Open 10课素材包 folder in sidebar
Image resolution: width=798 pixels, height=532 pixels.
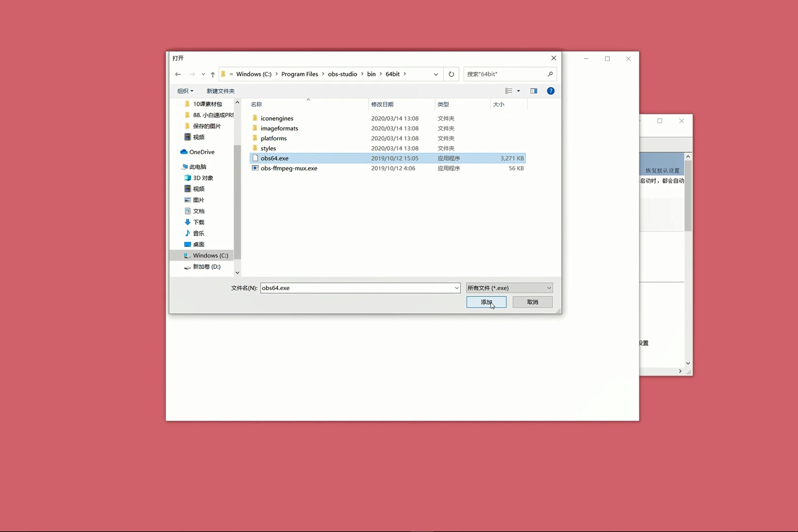click(207, 104)
